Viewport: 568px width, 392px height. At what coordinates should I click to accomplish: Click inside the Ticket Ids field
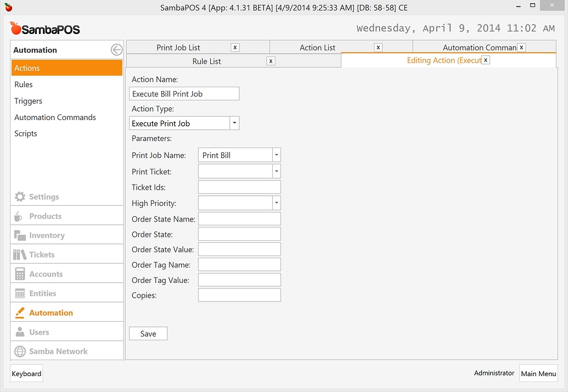pos(239,186)
